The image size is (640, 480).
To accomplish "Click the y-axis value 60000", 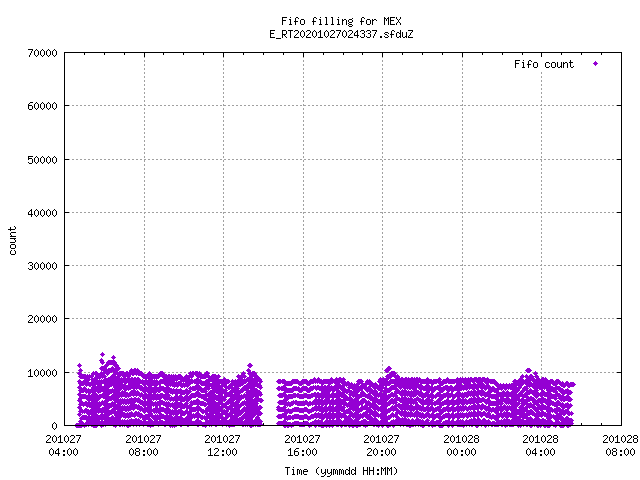I will [42, 106].
